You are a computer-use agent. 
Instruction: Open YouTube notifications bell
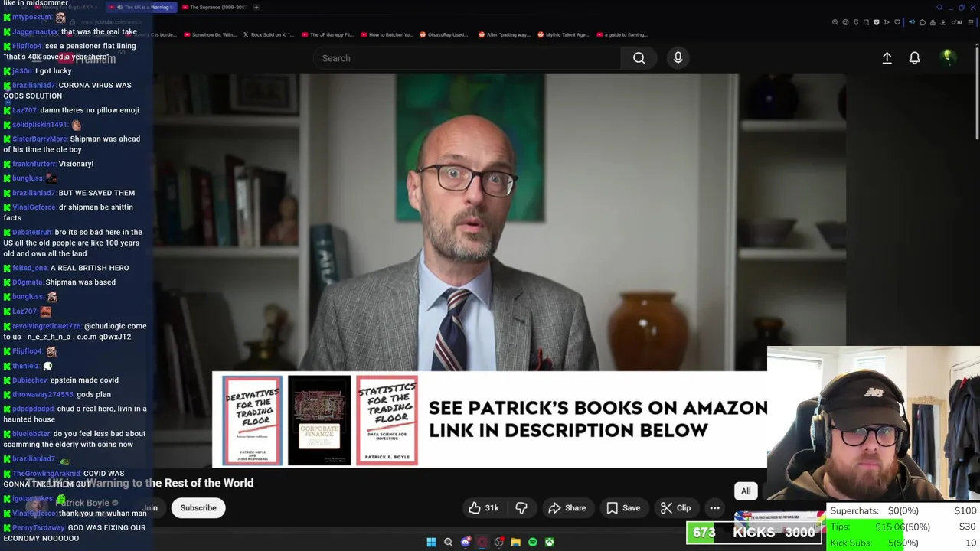click(x=914, y=58)
